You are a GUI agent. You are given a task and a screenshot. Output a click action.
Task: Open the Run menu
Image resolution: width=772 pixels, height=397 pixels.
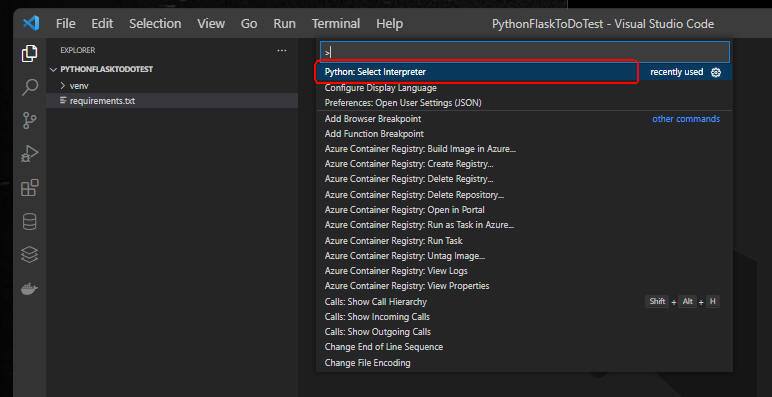pos(285,24)
